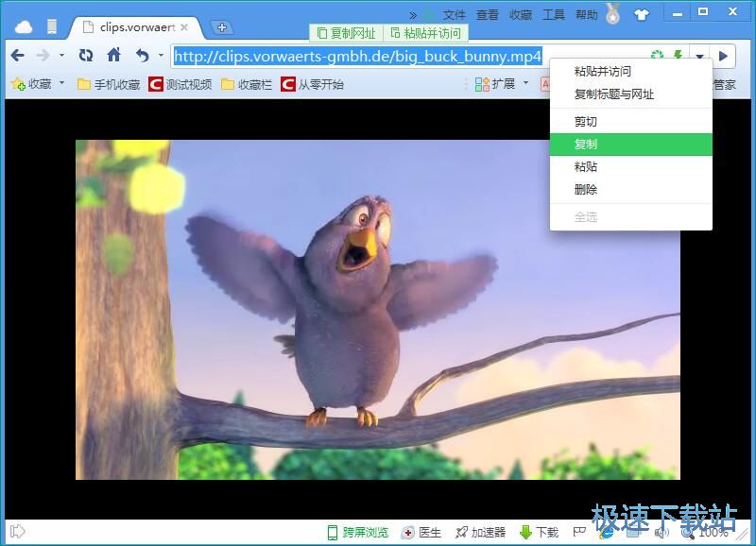Viewport: 756px width, 546px height.
Task: Open the 收藏栏 bookmark folder
Action: (247, 84)
